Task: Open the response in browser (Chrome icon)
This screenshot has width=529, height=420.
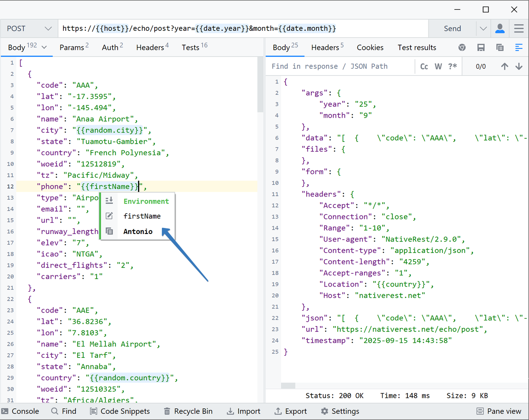Action: tap(462, 48)
